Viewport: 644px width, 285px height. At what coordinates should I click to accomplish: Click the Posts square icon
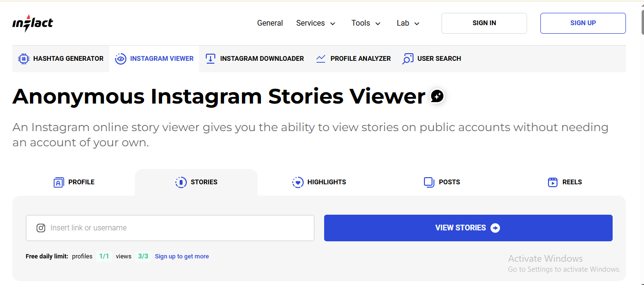point(429,182)
